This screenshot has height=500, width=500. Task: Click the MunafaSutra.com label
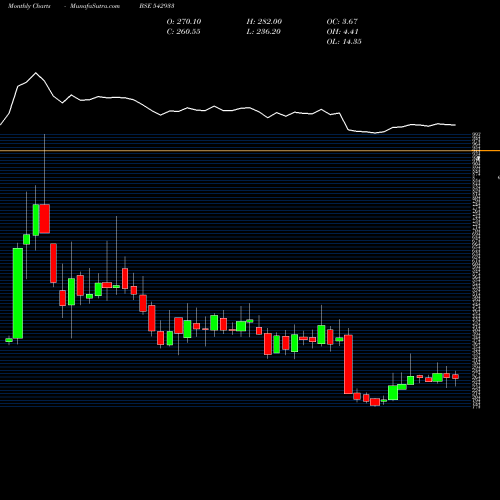pyautogui.click(x=95, y=6)
